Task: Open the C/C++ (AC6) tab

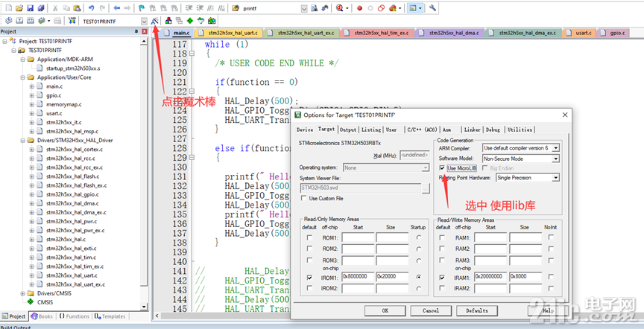Action: [422, 130]
